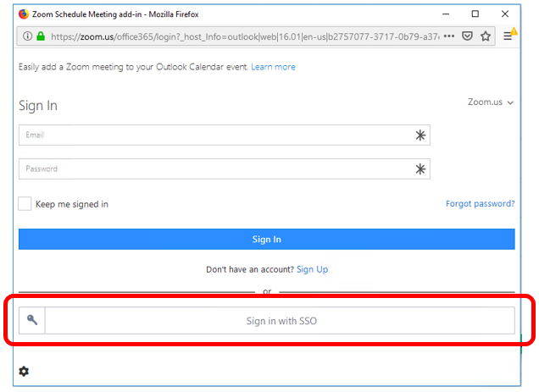Bookmark this page with the star icon
Screen dimensions: 539x392
(x=486, y=36)
